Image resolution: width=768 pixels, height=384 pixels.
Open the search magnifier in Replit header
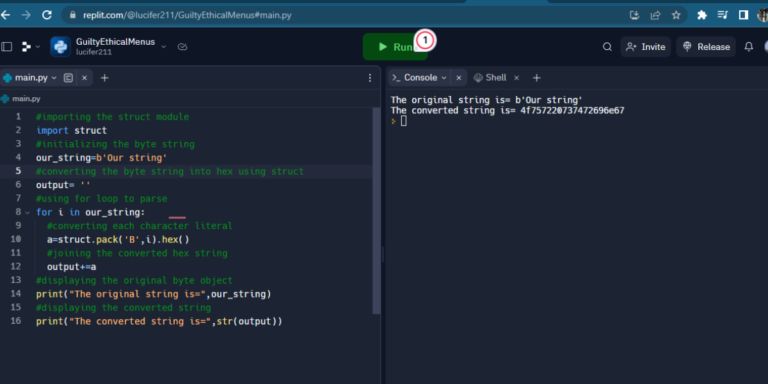(x=607, y=47)
